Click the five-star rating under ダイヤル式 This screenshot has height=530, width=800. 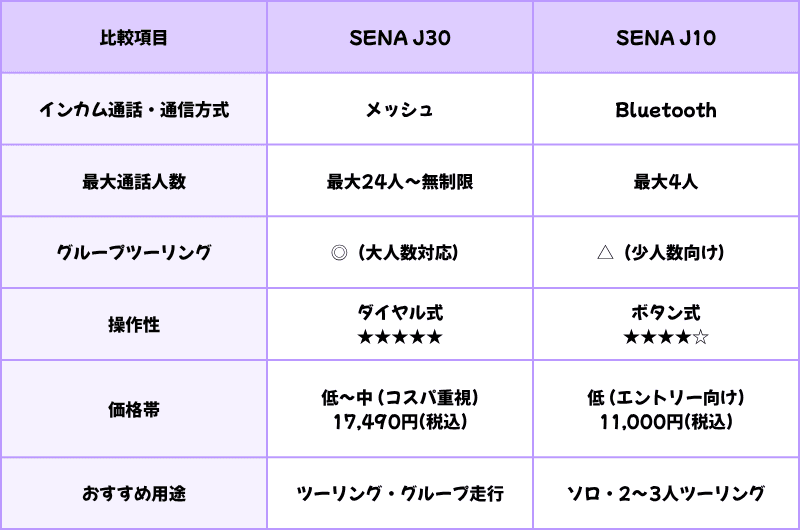click(399, 337)
